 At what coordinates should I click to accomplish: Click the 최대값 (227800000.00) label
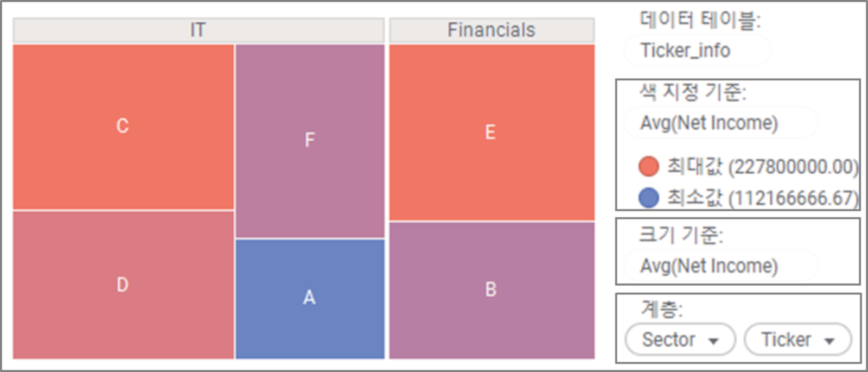pyautogui.click(x=763, y=166)
